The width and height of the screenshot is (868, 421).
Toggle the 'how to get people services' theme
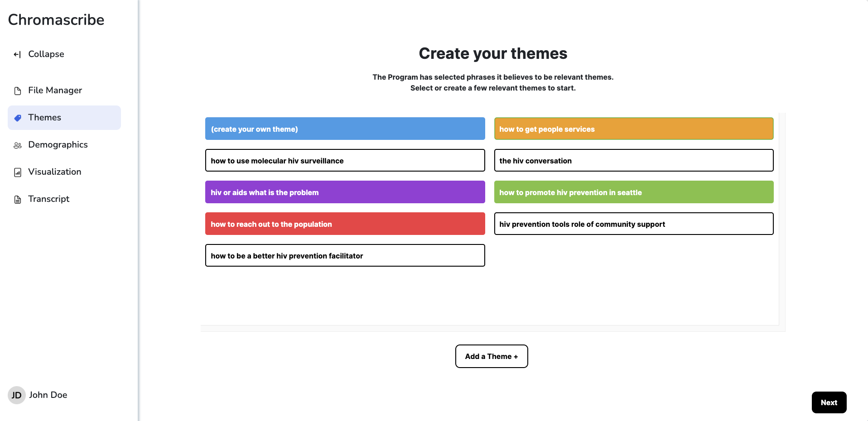633,129
